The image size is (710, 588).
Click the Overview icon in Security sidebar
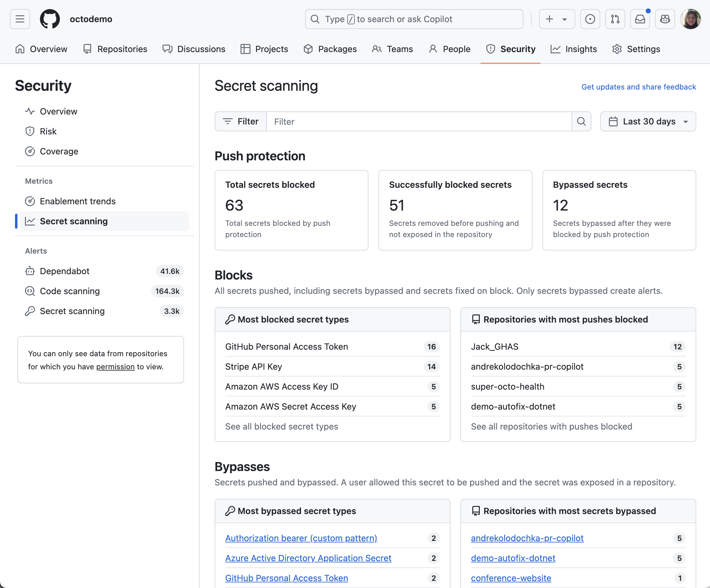pos(30,111)
